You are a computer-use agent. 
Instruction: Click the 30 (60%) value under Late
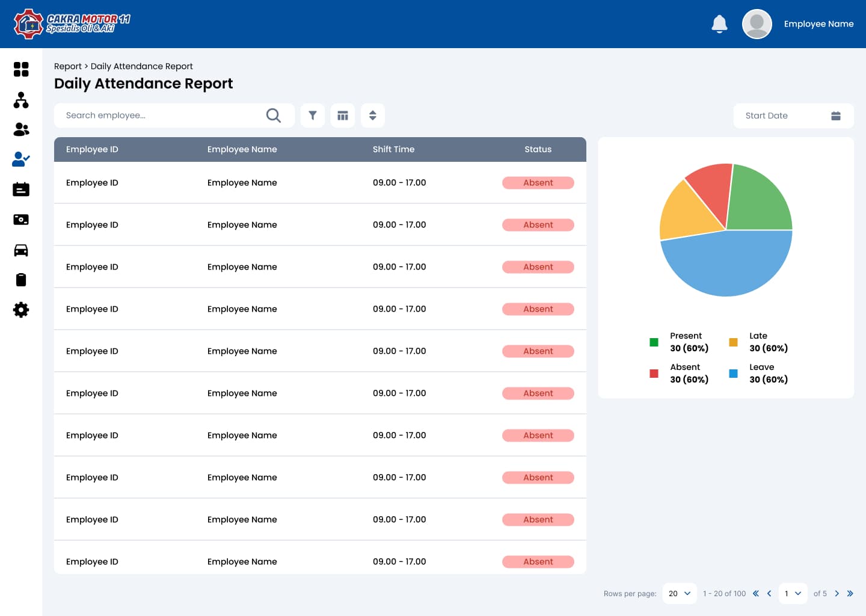(769, 348)
